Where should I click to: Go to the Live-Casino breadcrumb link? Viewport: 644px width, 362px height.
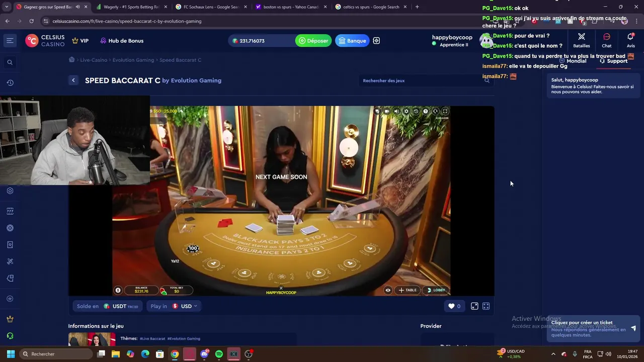click(94, 60)
